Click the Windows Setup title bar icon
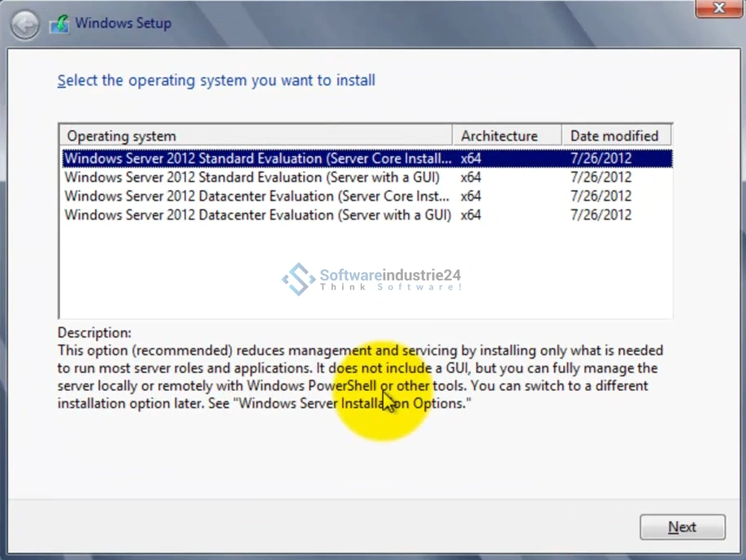This screenshot has width=746, height=560. [59, 24]
